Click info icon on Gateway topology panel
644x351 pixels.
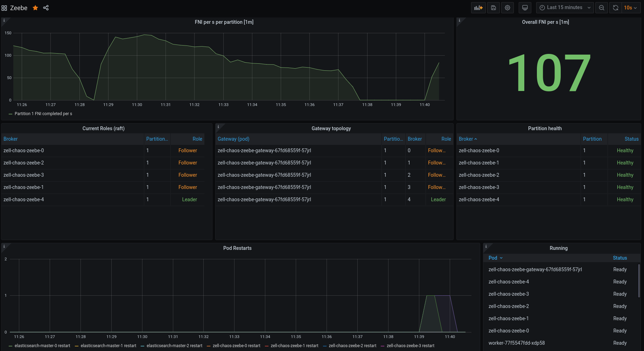(218, 127)
